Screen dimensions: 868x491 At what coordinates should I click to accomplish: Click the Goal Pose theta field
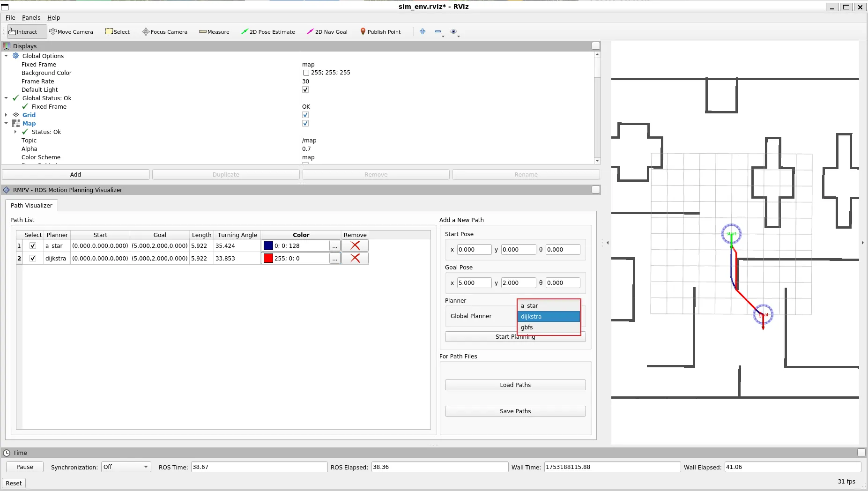pos(563,283)
